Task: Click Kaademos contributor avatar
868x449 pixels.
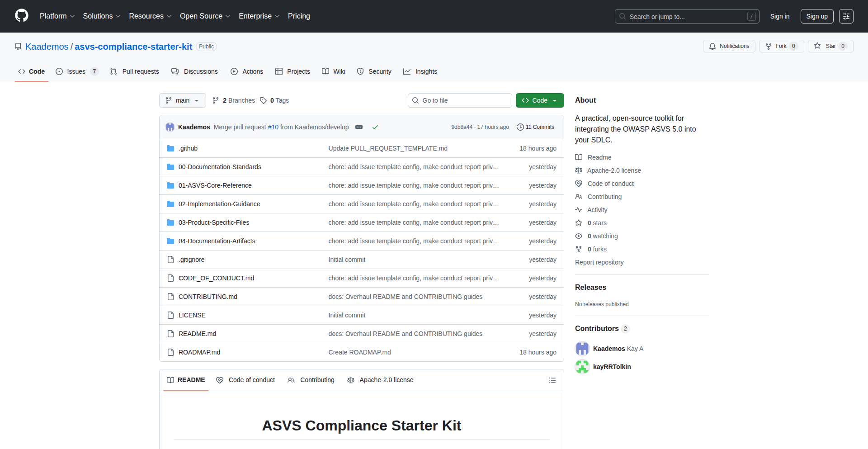Action: [582, 349]
